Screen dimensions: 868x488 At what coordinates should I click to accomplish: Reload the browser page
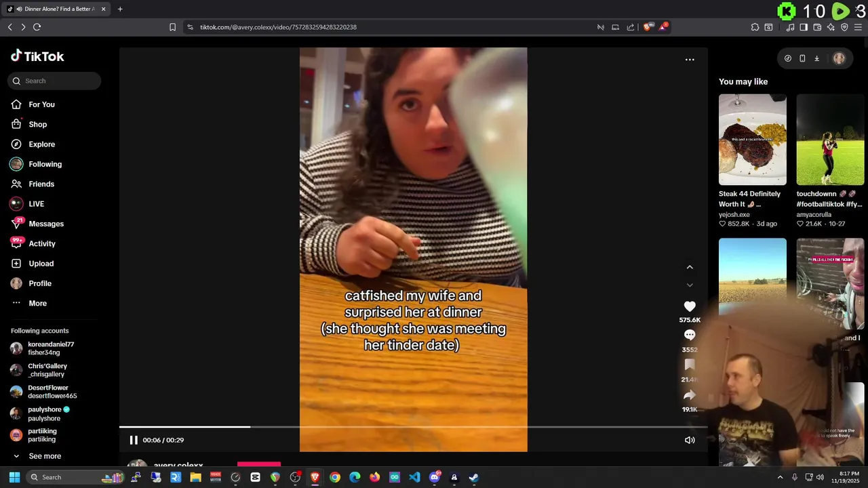click(37, 27)
